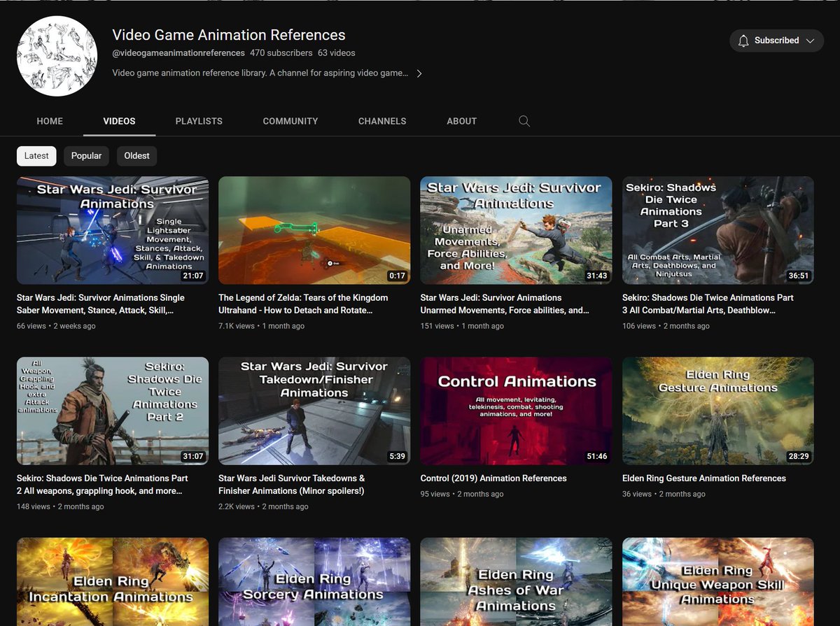Open Elden Ring Incantation Animations thumbnail
This screenshot has height=626, width=840.
tap(113, 582)
